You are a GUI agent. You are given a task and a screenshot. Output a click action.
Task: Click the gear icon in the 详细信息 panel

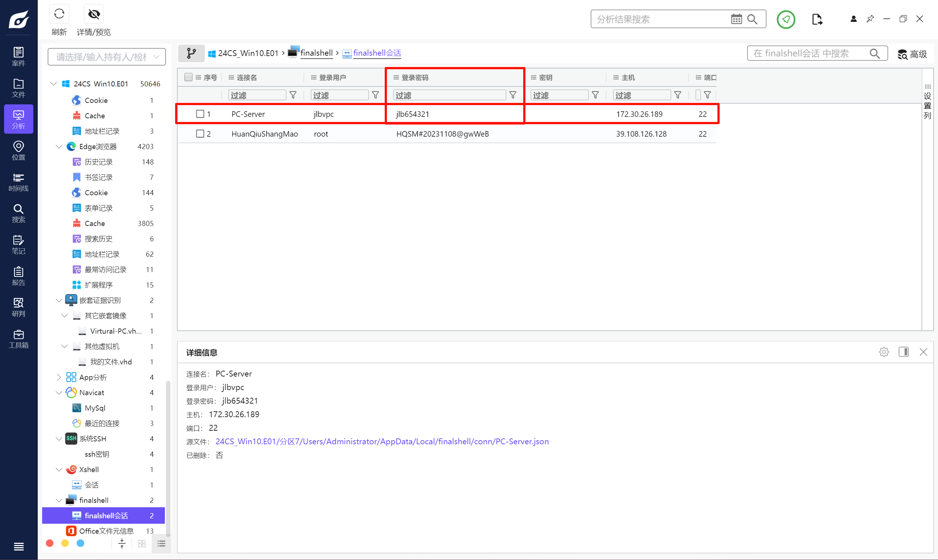884,352
